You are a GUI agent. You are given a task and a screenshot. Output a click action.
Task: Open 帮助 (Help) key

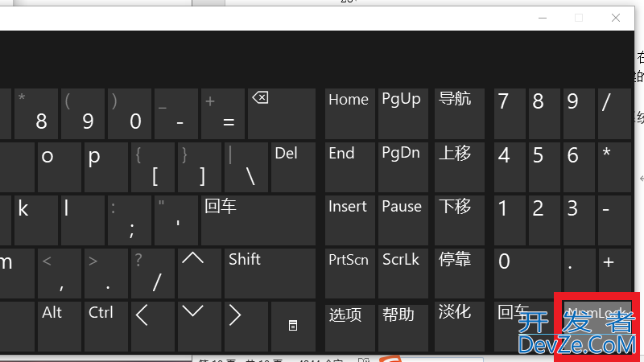pos(403,327)
